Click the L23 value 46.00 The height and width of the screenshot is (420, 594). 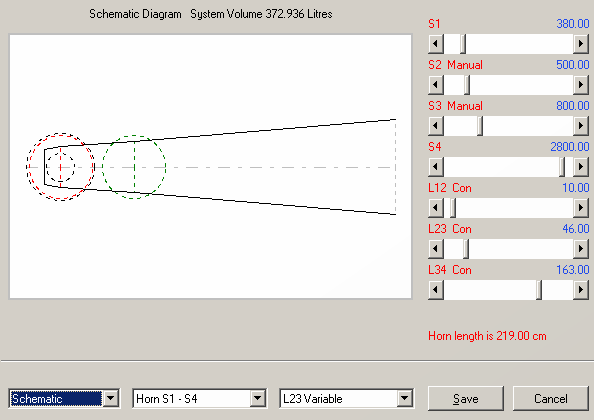click(575, 229)
